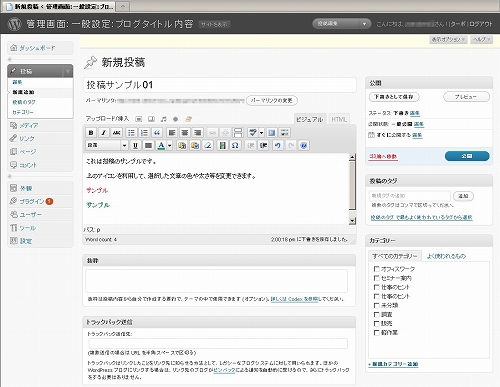500x387 pixels.
Task: Collapse the 投稿 sidebar menu arrow
Action: (68, 71)
